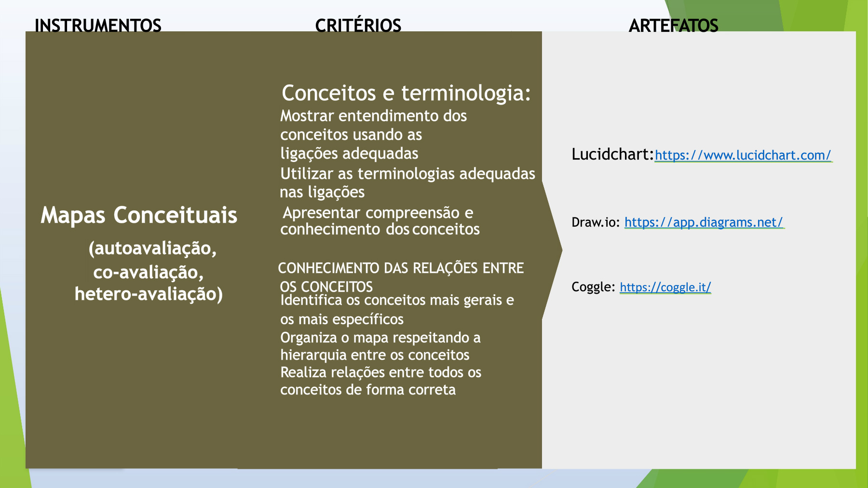Click the CRITÉRIOS column heading
The width and height of the screenshot is (868, 488).
pyautogui.click(x=358, y=25)
